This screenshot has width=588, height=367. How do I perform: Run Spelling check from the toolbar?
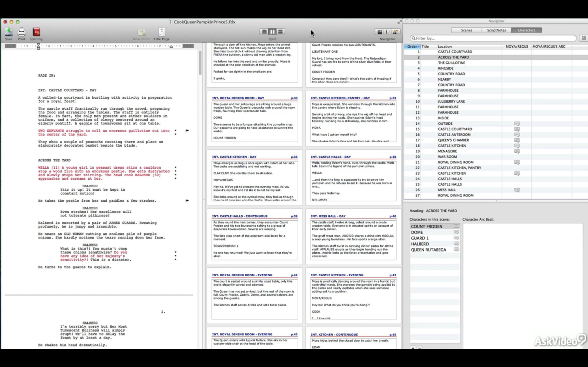pos(36,32)
